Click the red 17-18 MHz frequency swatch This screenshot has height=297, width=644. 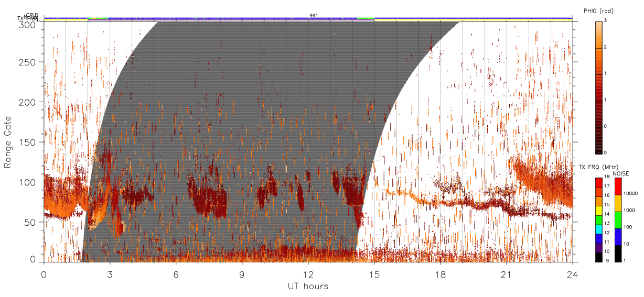point(598,183)
